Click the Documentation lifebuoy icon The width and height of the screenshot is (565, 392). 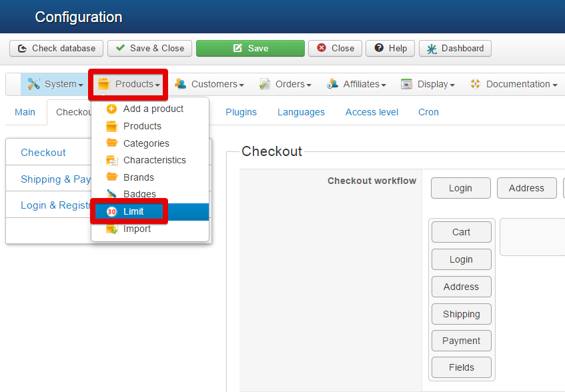click(475, 84)
